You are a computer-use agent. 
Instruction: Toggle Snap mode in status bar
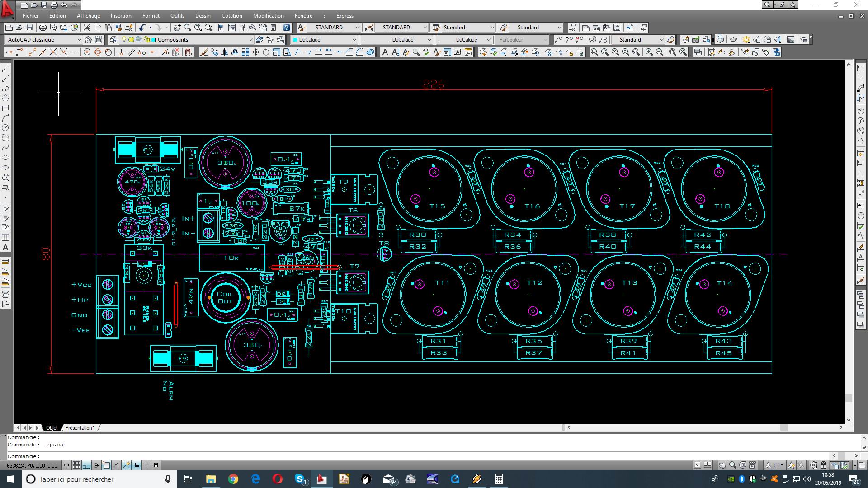point(66,465)
